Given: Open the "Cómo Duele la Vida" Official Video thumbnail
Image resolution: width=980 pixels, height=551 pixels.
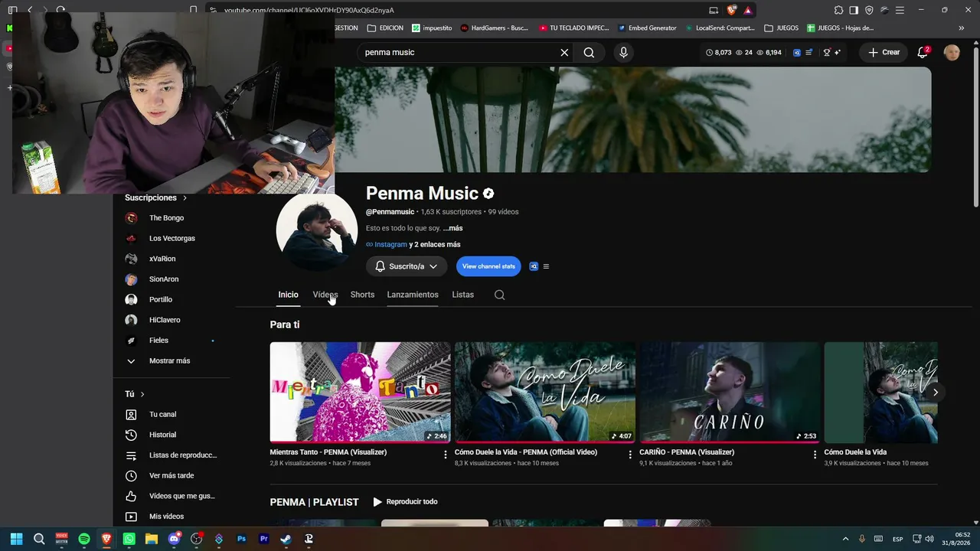Looking at the screenshot, I should click(x=545, y=393).
